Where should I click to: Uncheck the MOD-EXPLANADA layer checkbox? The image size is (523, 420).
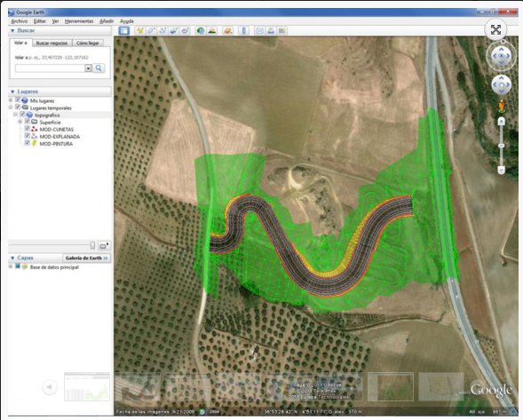(x=28, y=136)
